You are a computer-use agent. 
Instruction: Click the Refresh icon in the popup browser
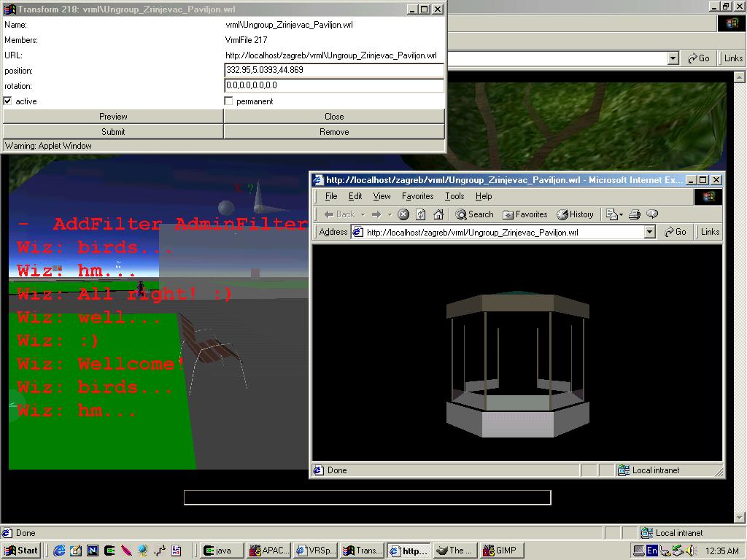click(421, 214)
